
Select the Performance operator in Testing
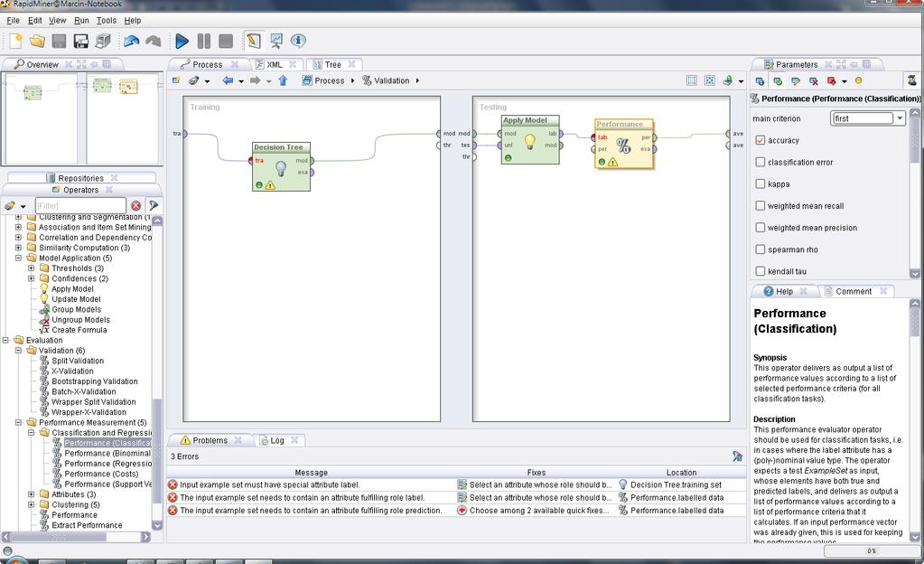coord(624,144)
